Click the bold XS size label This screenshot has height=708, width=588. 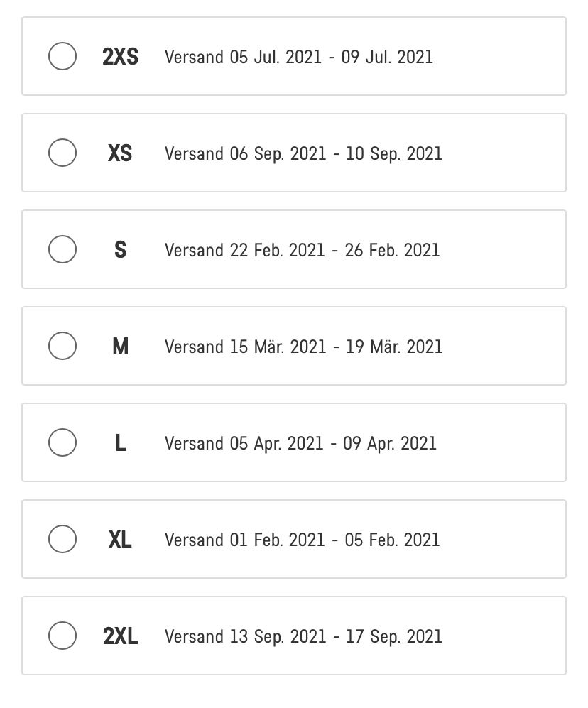click(120, 153)
